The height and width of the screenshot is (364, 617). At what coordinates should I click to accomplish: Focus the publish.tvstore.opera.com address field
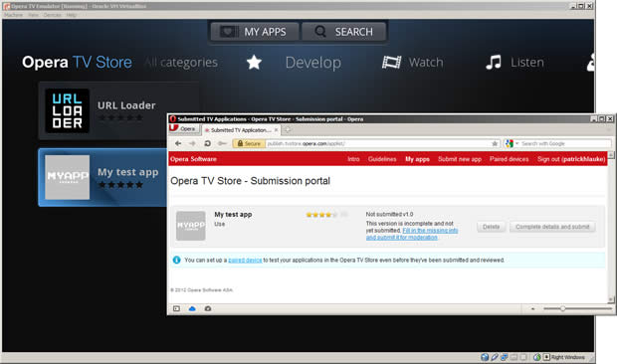378,144
